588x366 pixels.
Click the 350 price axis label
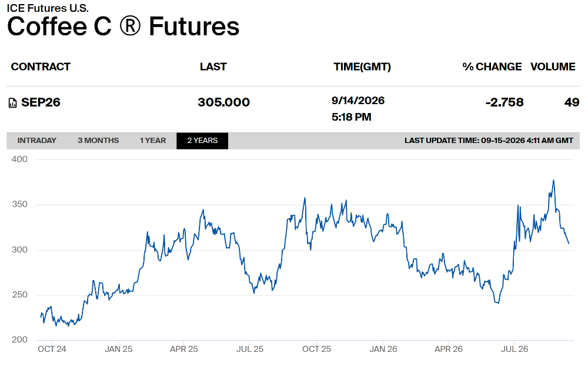pyautogui.click(x=19, y=205)
